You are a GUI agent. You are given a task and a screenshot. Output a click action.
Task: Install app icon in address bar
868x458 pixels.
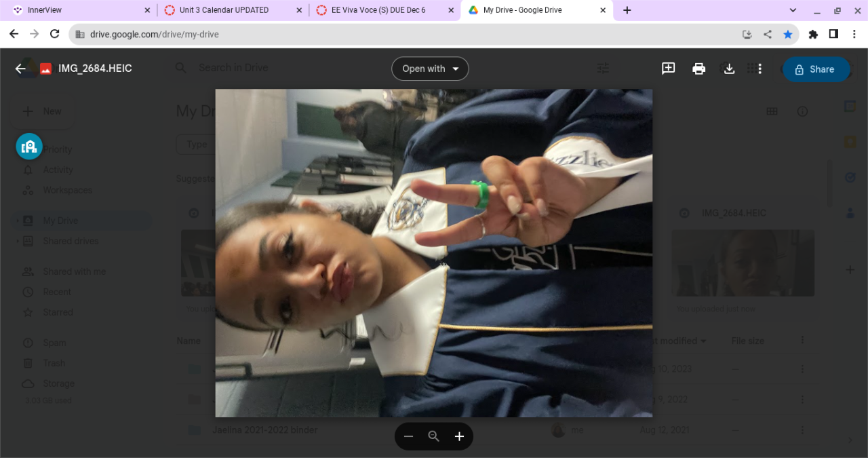tap(747, 34)
